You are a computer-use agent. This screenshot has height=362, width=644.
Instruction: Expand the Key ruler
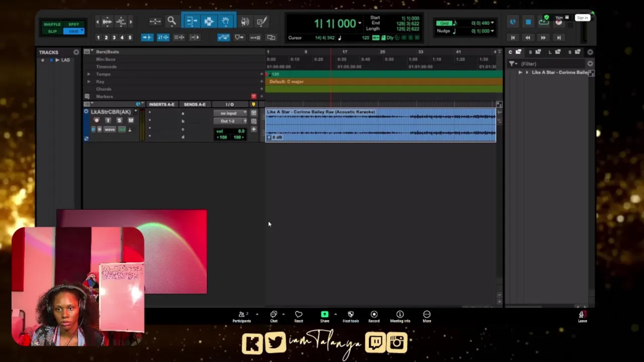(x=89, y=81)
